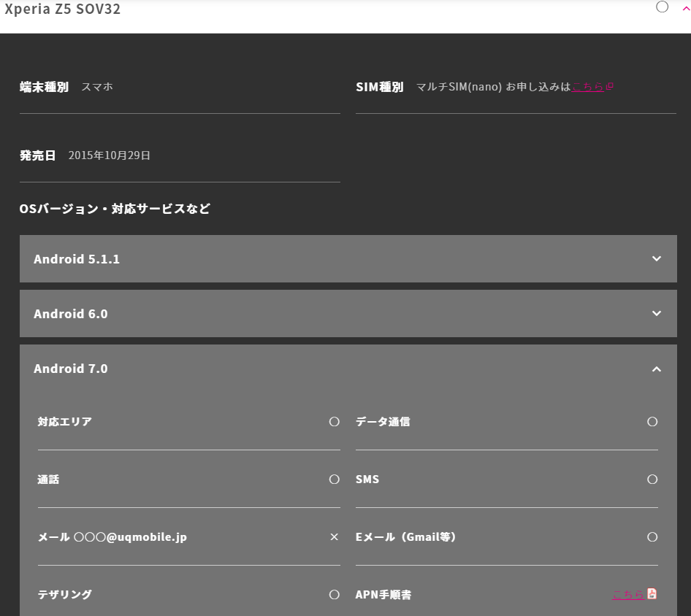The image size is (691, 616).
Task: Open the Android 5.1.1 accordion header
Action: (77, 259)
